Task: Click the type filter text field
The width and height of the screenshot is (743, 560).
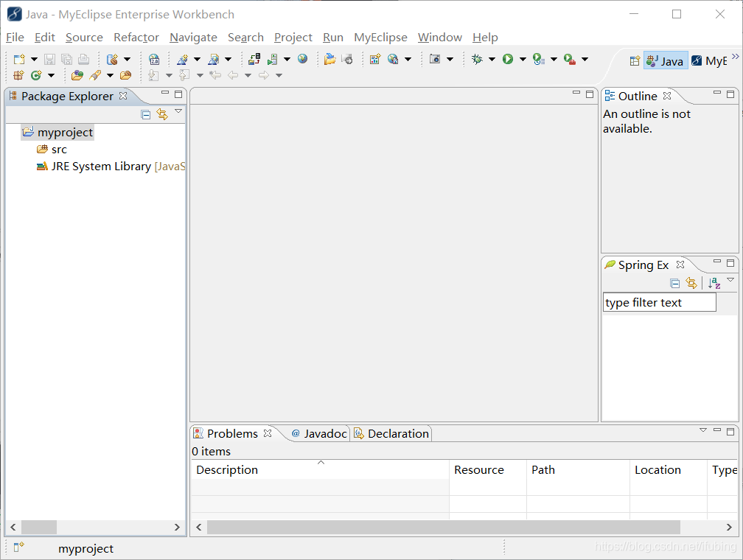Action: [x=659, y=302]
